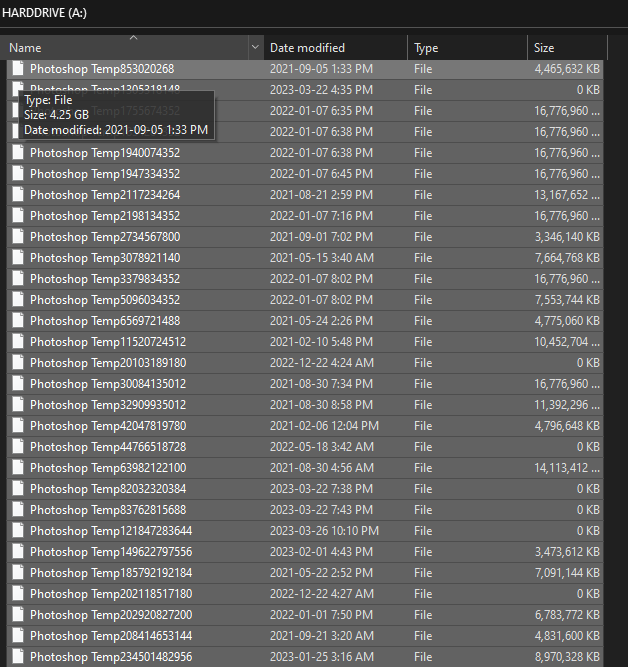
Task: Click the file icon for Photoshop Temp3078921140
Action: tap(18, 257)
